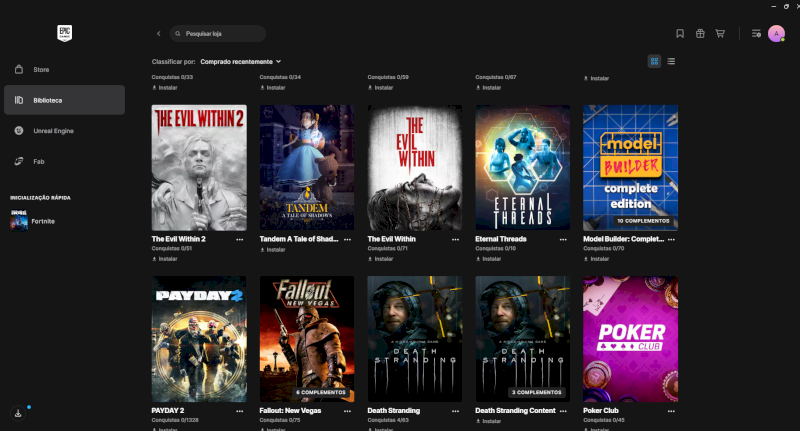Launch Fortnite from quick launch

point(43,221)
